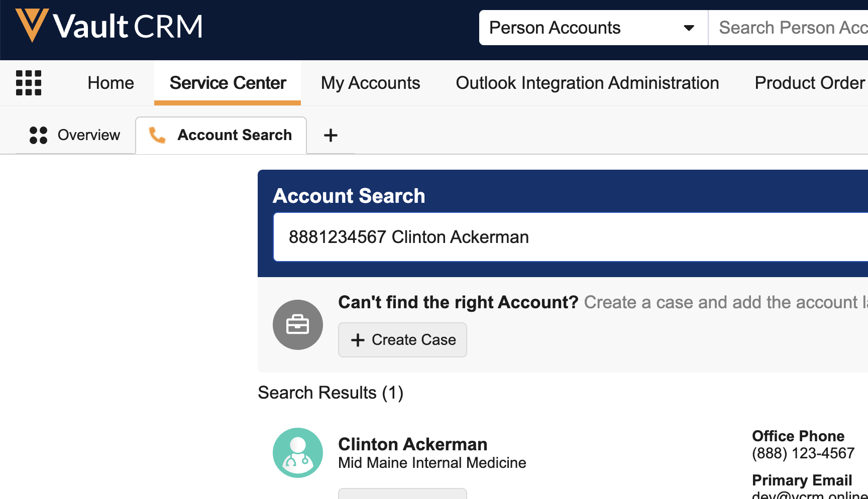Open Outlook Integration Administration tab
868x499 pixels.
587,83
